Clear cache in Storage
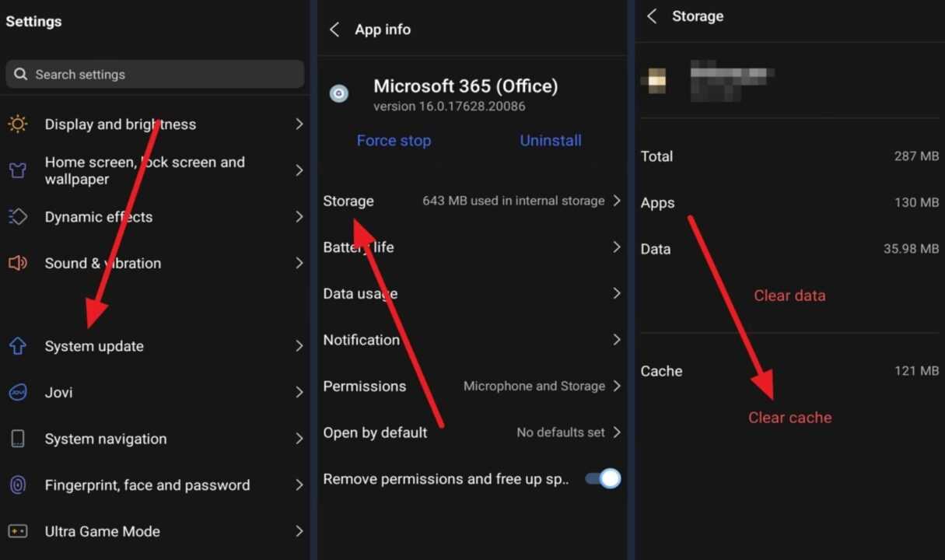This screenshot has width=945, height=560. [789, 418]
